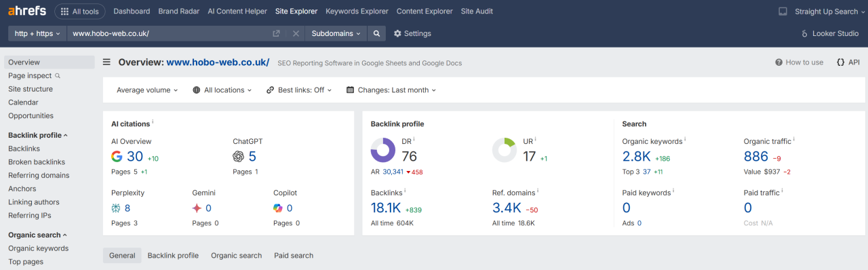Open the Subdomains mode dropdown
The height and width of the screenshot is (270, 868).
(x=336, y=33)
